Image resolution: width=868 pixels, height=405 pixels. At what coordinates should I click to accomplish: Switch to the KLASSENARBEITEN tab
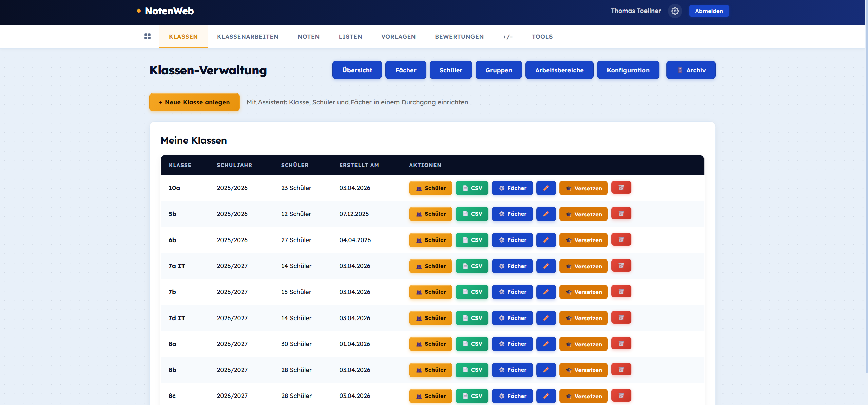pyautogui.click(x=248, y=36)
